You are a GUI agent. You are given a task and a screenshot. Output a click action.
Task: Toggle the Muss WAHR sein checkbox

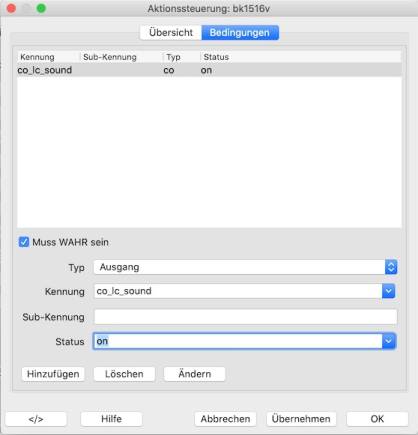point(24,242)
